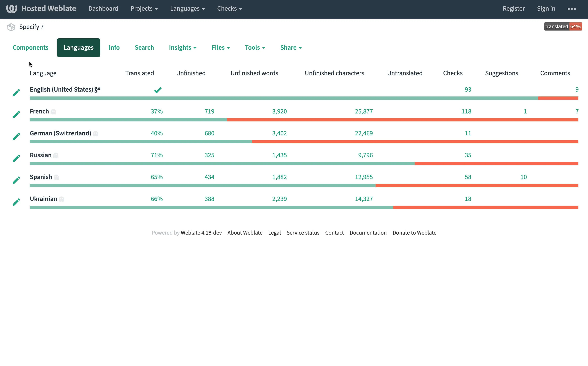Click the ghost icon next to Spanish

(x=56, y=177)
